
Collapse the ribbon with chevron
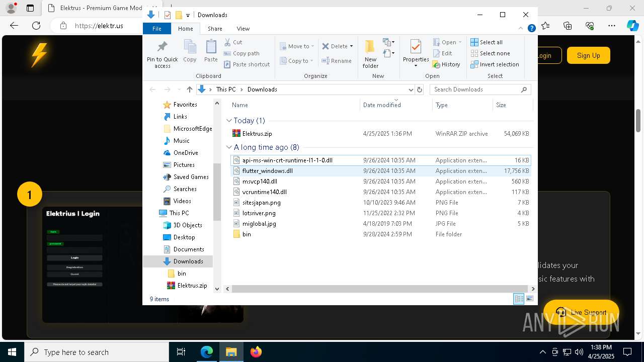tap(521, 29)
